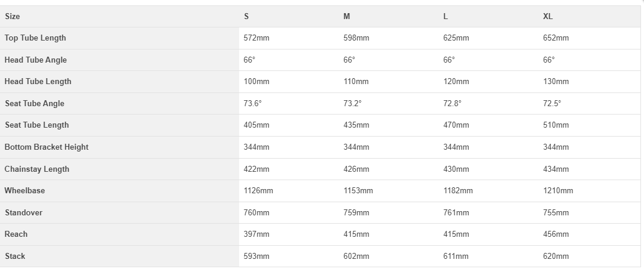The height and width of the screenshot is (272, 644).
Task: Select the XL size column header
Action: [547, 17]
